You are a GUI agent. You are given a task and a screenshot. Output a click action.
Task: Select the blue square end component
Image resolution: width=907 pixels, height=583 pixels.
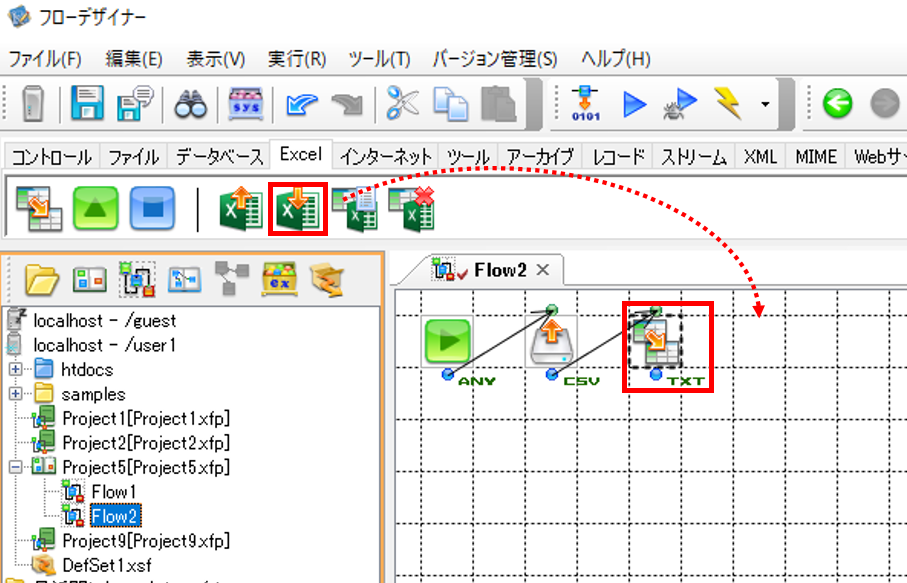152,208
